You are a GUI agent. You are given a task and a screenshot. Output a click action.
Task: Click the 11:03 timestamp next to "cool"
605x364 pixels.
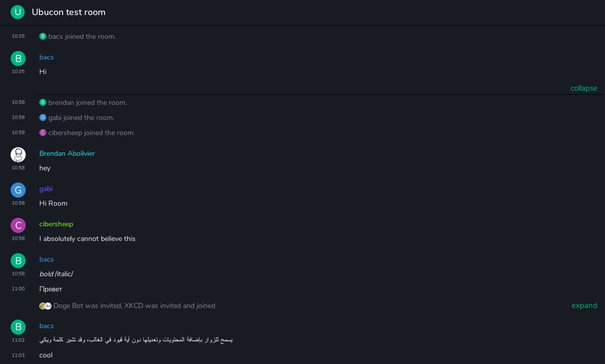(x=18, y=355)
